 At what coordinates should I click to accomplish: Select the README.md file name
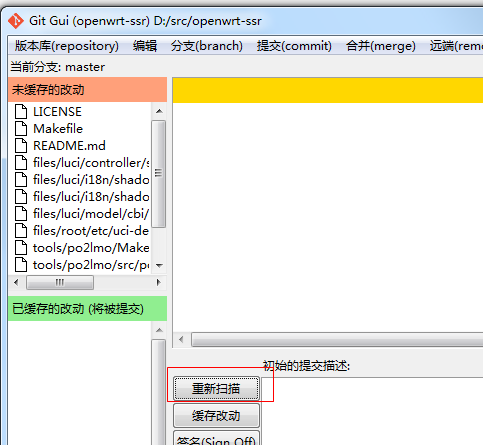[69, 146]
